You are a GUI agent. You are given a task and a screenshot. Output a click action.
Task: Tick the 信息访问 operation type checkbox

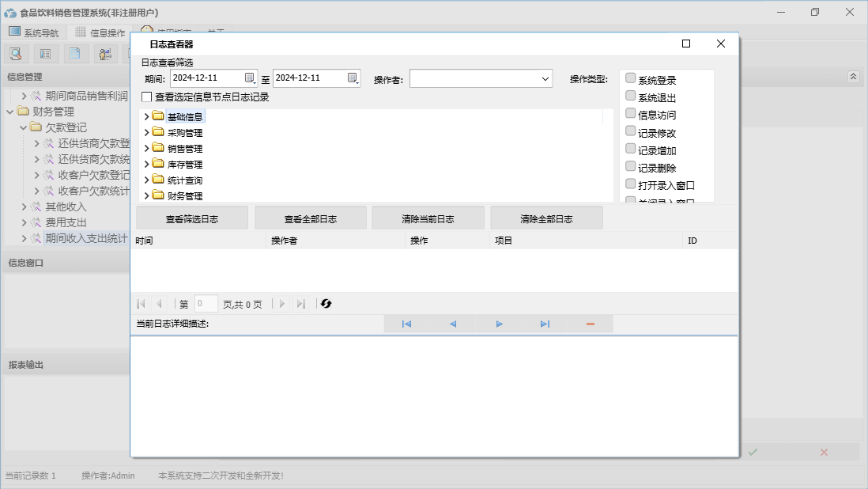(631, 113)
